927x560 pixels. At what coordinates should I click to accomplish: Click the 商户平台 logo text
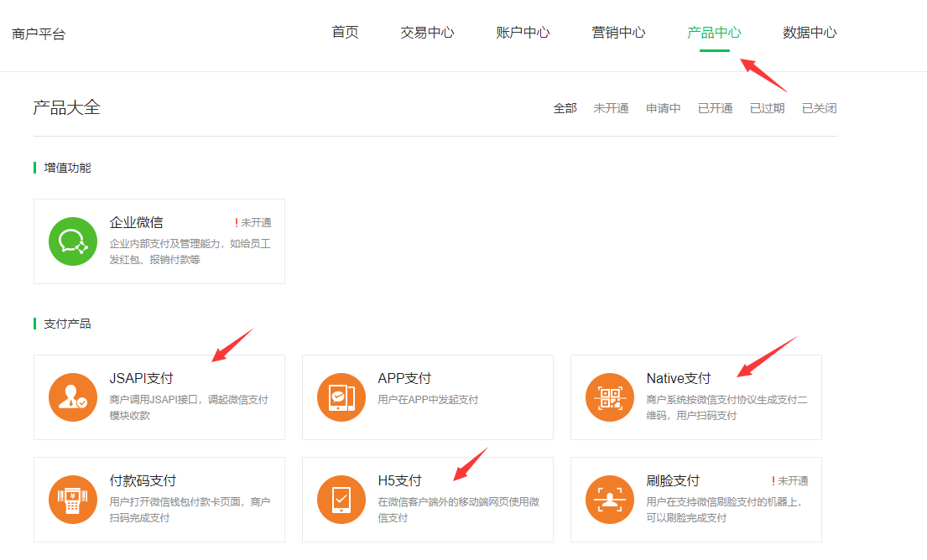[x=39, y=34]
